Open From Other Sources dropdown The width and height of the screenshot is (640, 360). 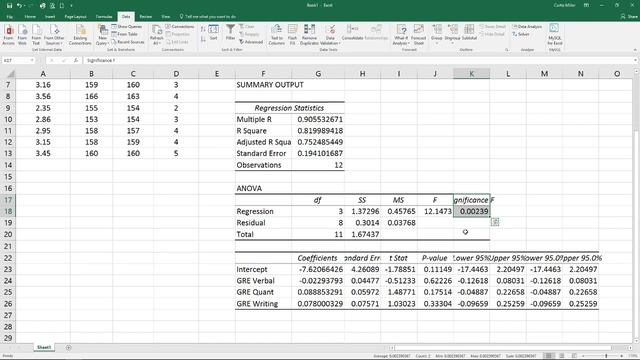pyautogui.click(x=54, y=35)
